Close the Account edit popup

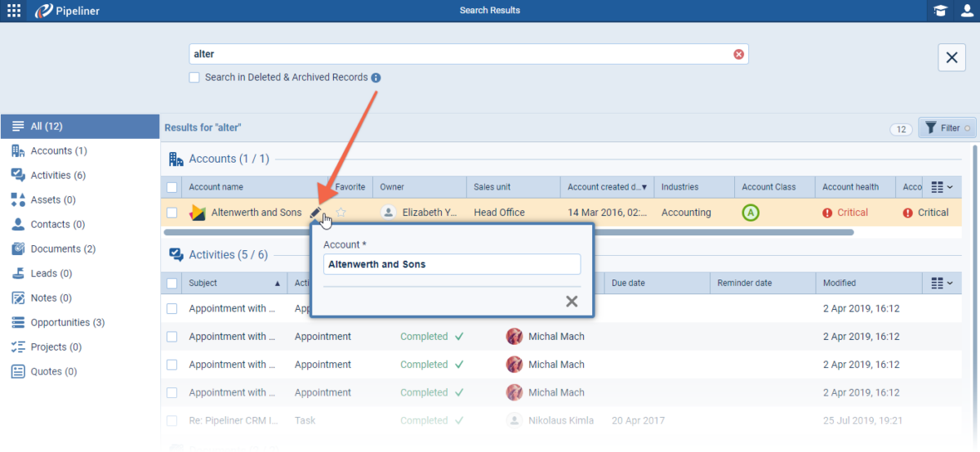tap(572, 302)
